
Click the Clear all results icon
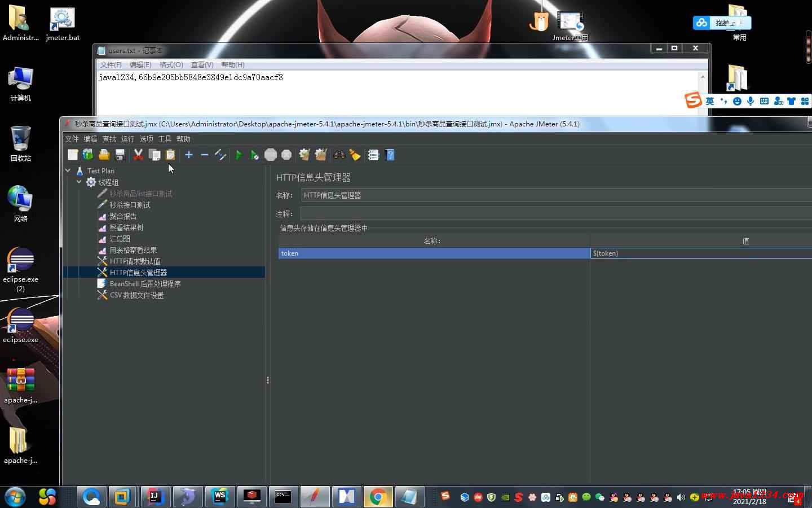(x=321, y=155)
